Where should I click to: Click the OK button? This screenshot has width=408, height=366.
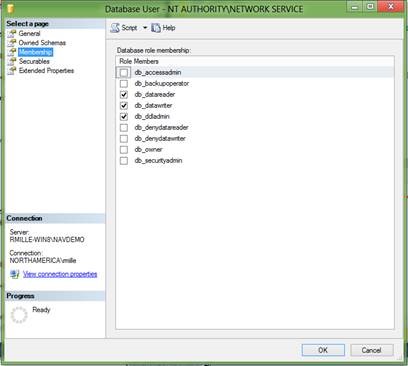[x=323, y=350]
